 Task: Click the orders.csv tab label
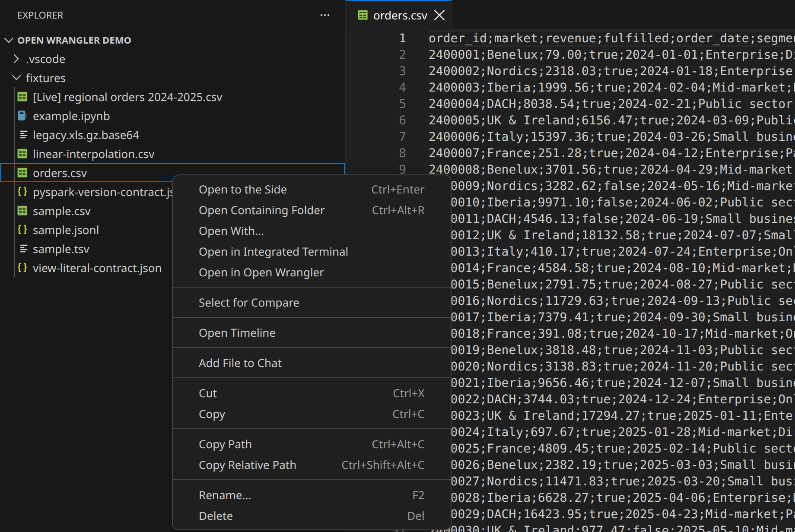400,16
